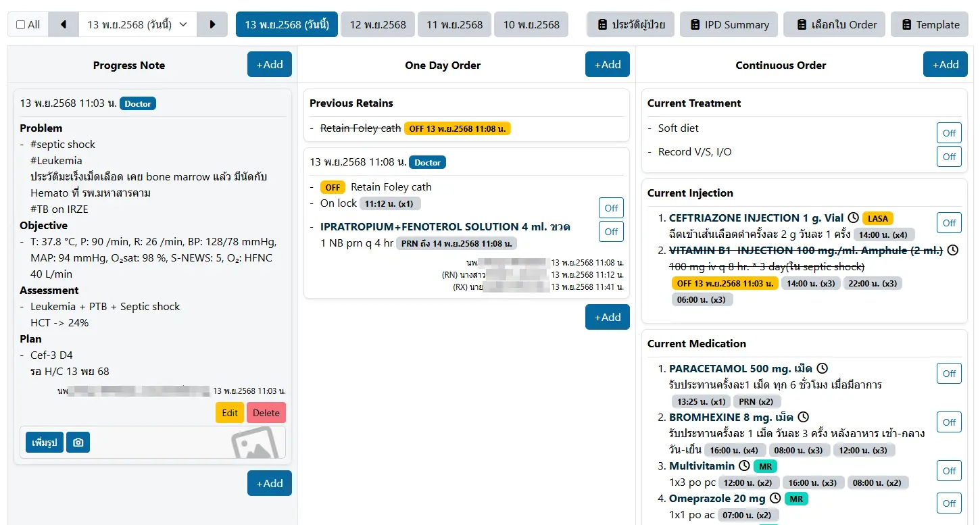Go to previous day with left arrow
The height and width of the screenshot is (525, 980).
click(64, 25)
